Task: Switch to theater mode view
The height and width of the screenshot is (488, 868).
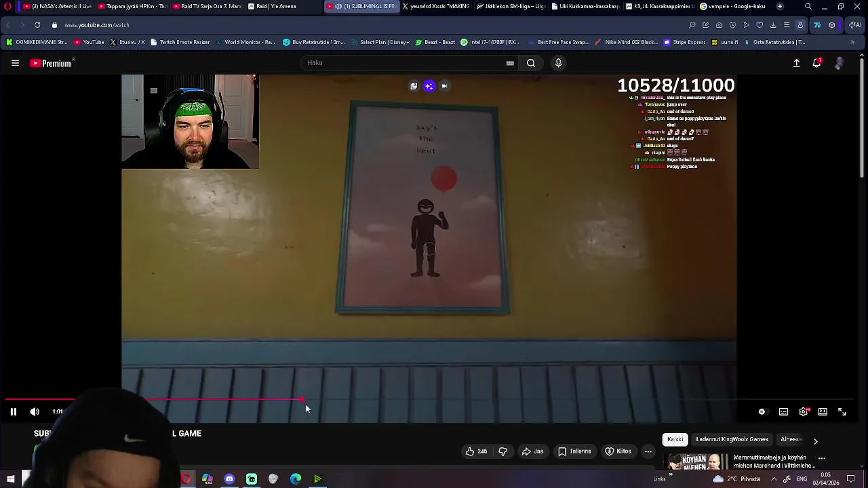Action: [x=823, y=411]
